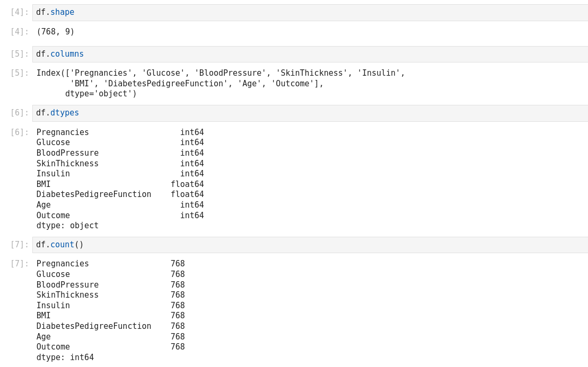Click the int64 value for Outcome
Screen dimensions: 588x367
192,216
